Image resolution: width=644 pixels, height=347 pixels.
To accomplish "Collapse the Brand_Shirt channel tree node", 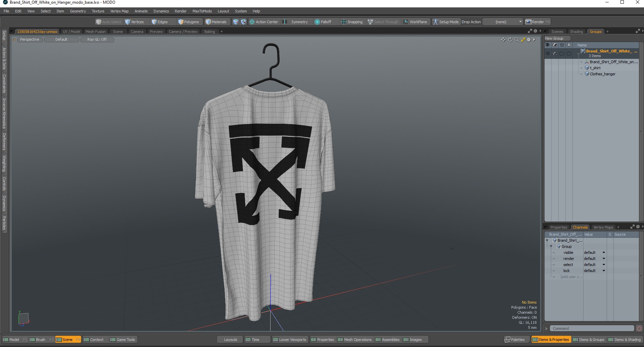I will pyautogui.click(x=547, y=240).
